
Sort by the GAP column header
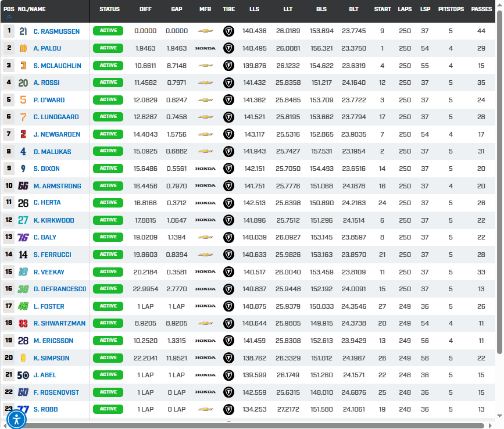[x=177, y=9]
